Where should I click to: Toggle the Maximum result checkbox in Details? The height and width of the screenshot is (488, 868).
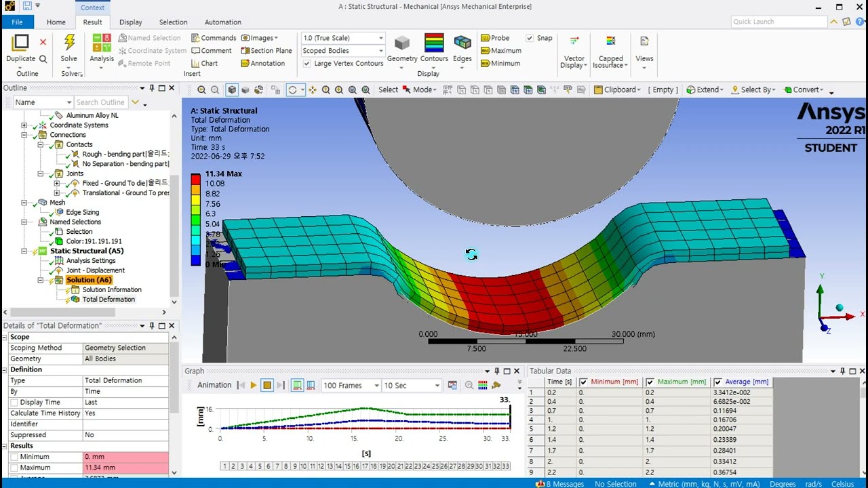(14, 468)
